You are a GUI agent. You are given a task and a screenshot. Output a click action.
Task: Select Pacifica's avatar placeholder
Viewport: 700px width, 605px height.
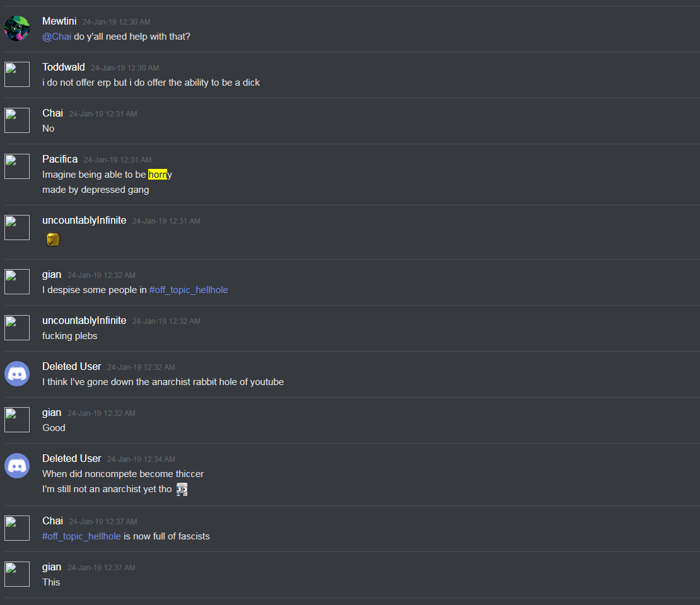coord(17,166)
